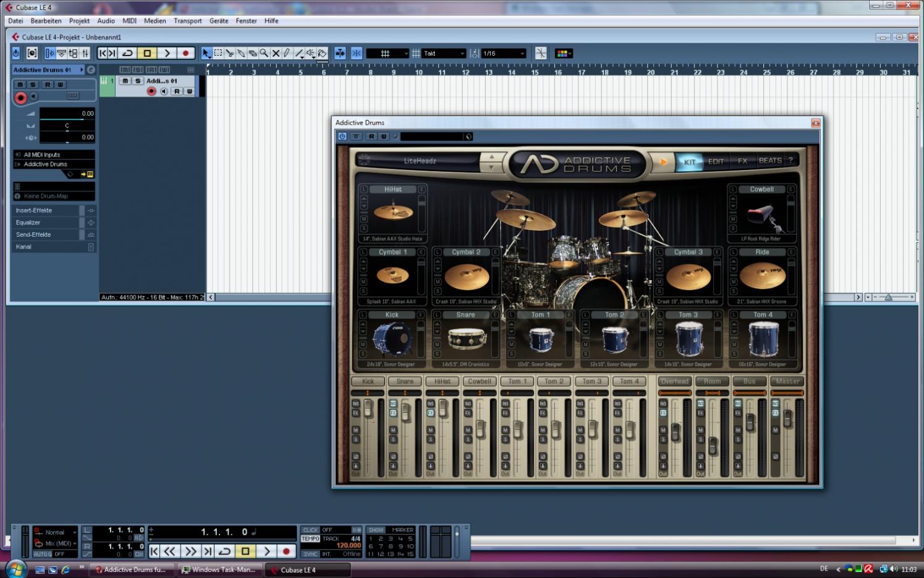The height and width of the screenshot is (578, 924).
Task: Switch to the EDIT tab in Addictive Drums
Action: [716, 161]
